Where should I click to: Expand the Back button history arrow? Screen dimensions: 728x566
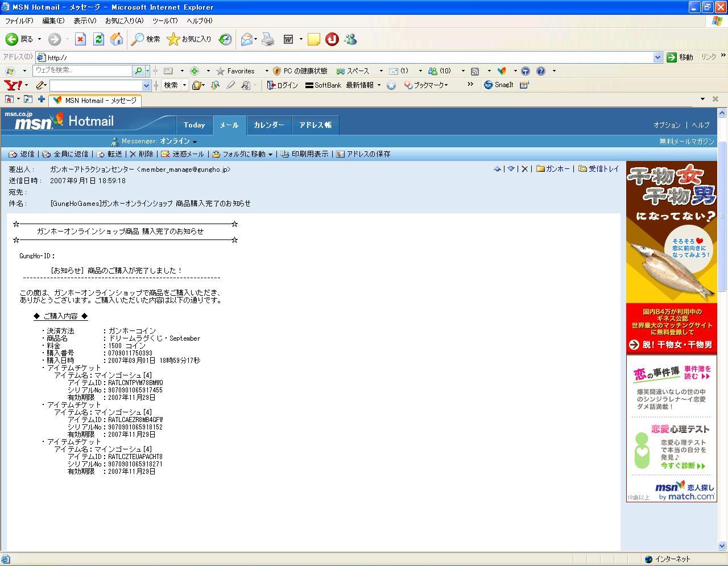pos(39,39)
